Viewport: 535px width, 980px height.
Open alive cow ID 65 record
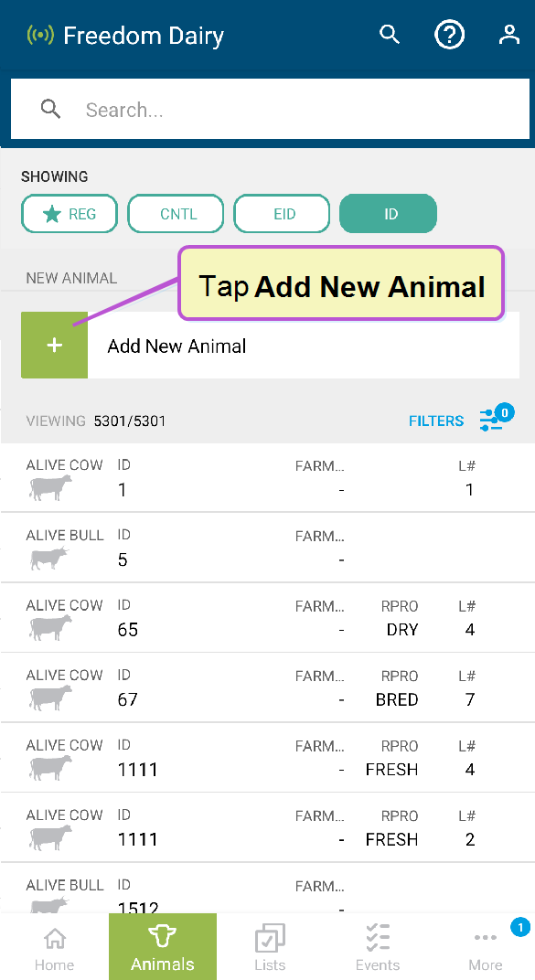click(x=267, y=617)
